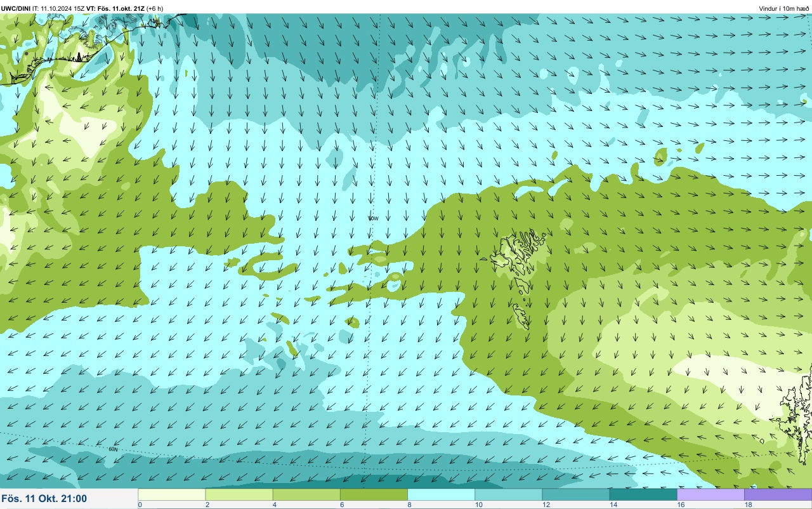The width and height of the screenshot is (812, 509).
Task: Click legend scale value '18'
Action: tap(748, 505)
